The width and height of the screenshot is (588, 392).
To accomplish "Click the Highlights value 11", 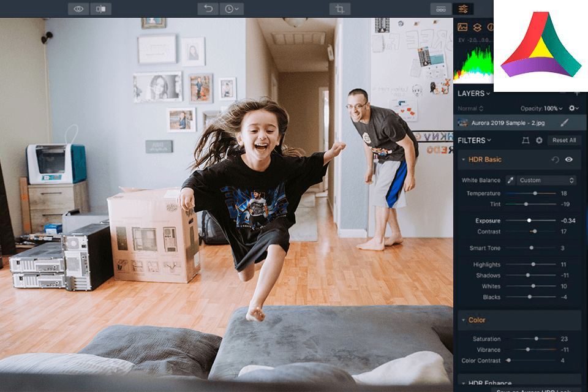I will pyautogui.click(x=563, y=265).
